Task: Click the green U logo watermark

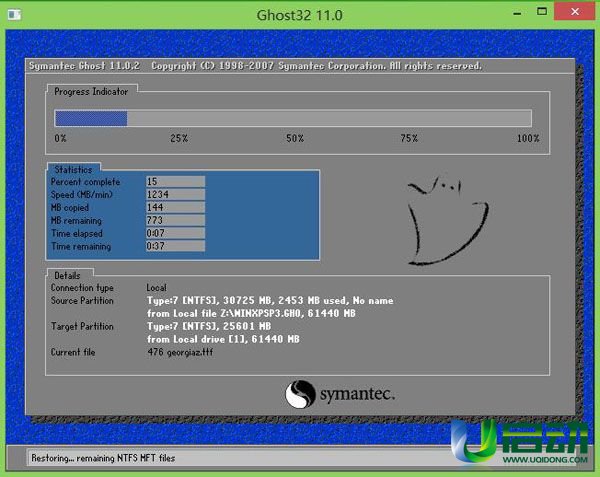Action: [470, 438]
